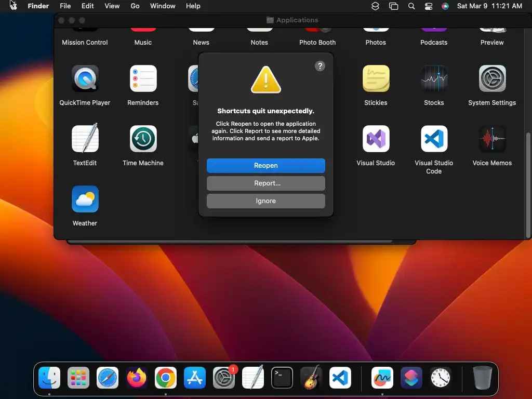Open Google Chrome from the Dock
Screen dimensions: 532x399
coord(166,378)
